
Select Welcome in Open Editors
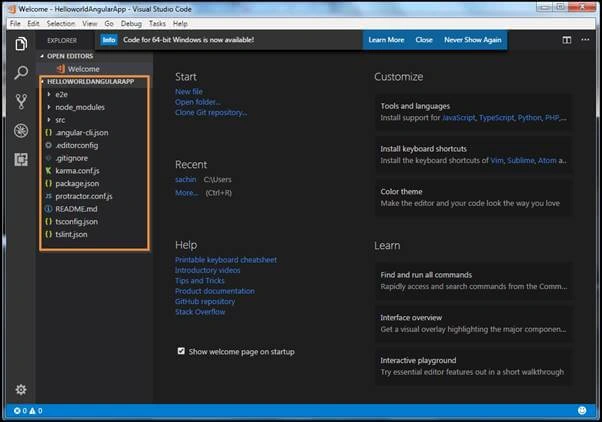point(95,69)
